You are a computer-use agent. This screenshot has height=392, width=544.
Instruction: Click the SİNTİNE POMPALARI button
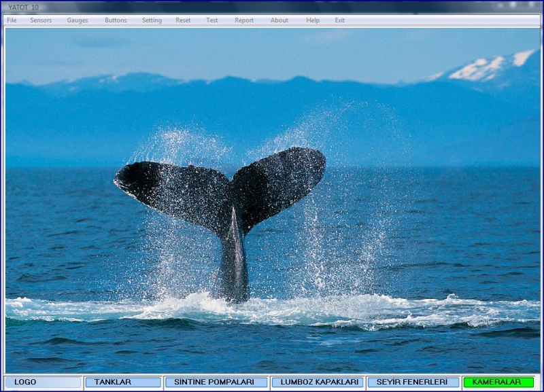point(216,382)
